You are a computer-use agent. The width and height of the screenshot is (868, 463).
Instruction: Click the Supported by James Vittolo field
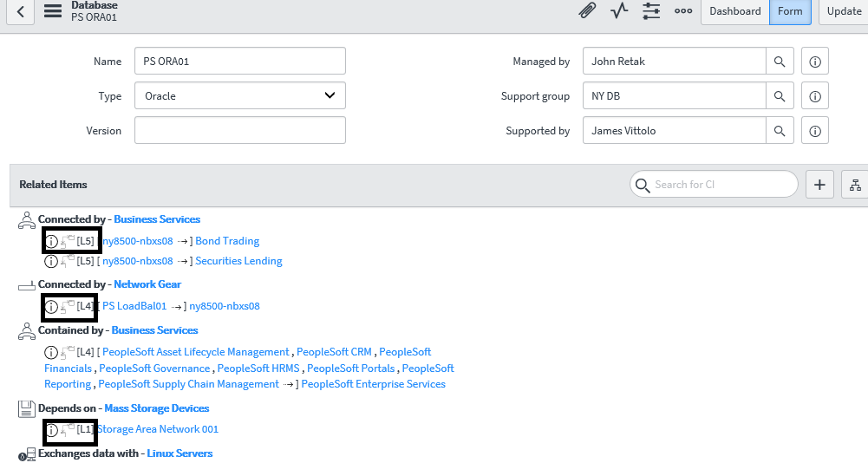pyautogui.click(x=675, y=131)
